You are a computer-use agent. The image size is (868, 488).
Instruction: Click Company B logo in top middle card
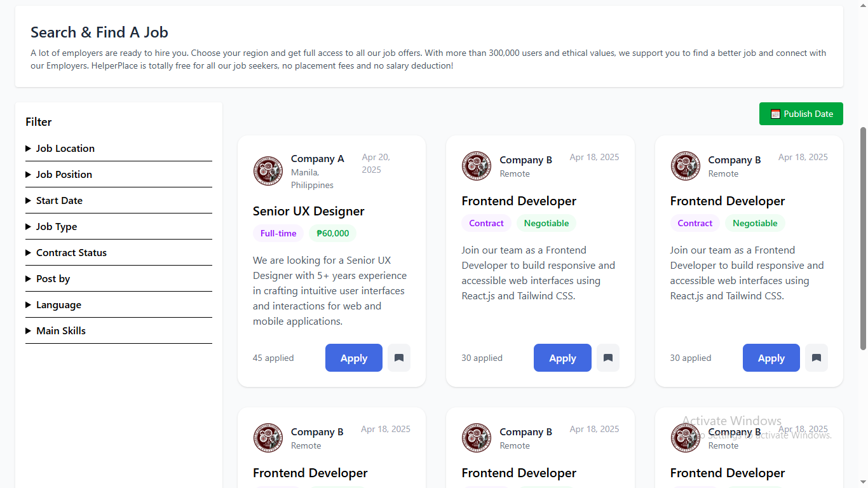pos(477,166)
